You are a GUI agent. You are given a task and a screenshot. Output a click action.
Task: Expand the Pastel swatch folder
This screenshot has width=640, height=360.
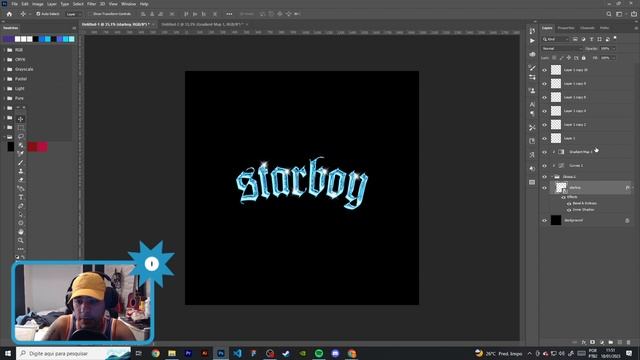[x=4, y=79]
